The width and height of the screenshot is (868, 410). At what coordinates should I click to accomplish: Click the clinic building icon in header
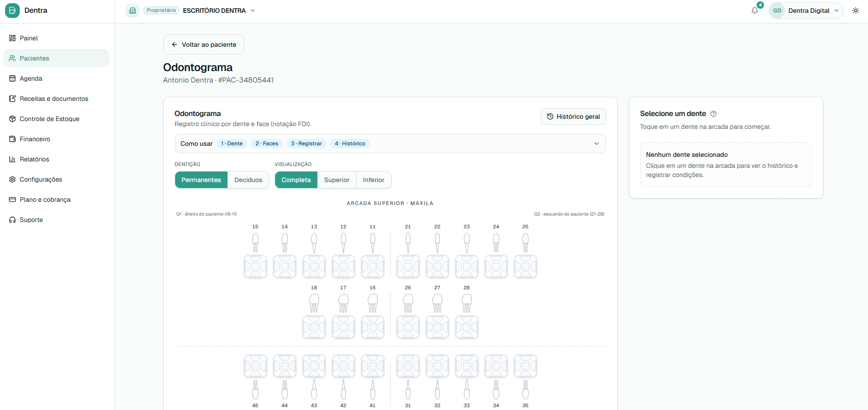[x=133, y=11]
